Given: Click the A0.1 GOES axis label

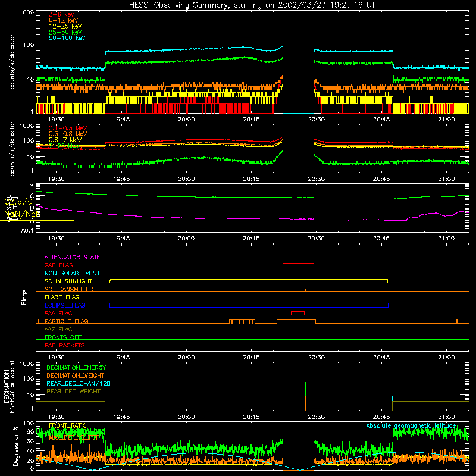Looking at the screenshot, I should [x=27, y=231].
